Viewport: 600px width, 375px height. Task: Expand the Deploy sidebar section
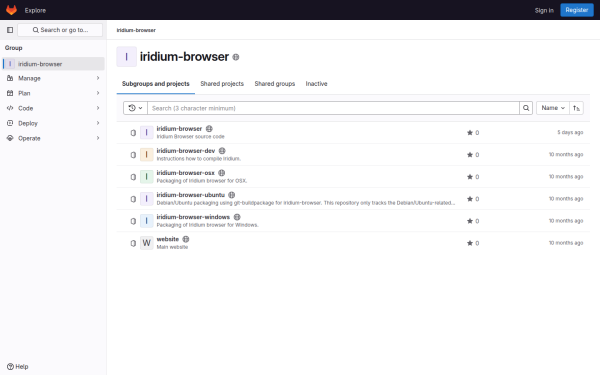(x=98, y=123)
